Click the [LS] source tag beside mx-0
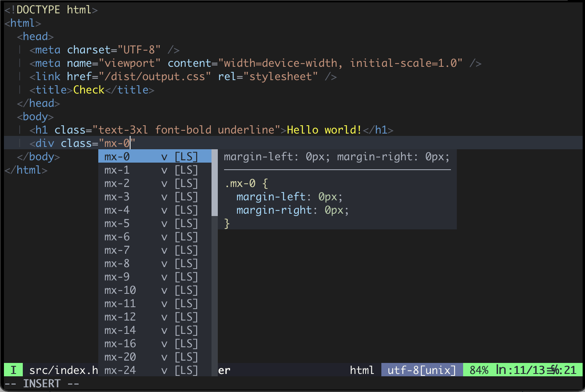 (x=186, y=157)
